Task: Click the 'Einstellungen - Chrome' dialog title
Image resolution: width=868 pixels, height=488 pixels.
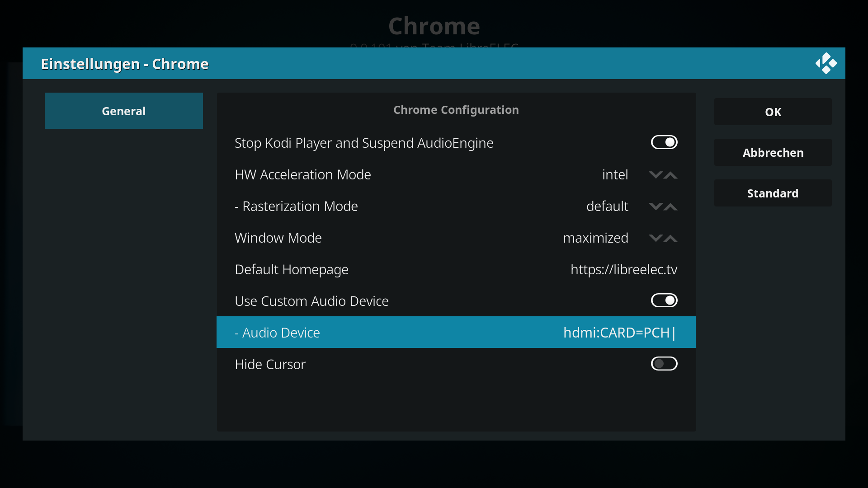Action: click(x=125, y=64)
